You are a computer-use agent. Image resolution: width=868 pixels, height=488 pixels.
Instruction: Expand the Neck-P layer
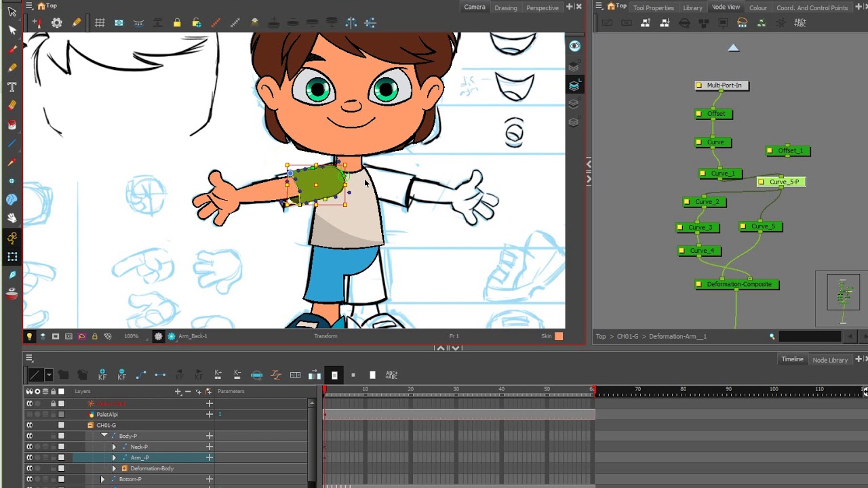[114, 447]
